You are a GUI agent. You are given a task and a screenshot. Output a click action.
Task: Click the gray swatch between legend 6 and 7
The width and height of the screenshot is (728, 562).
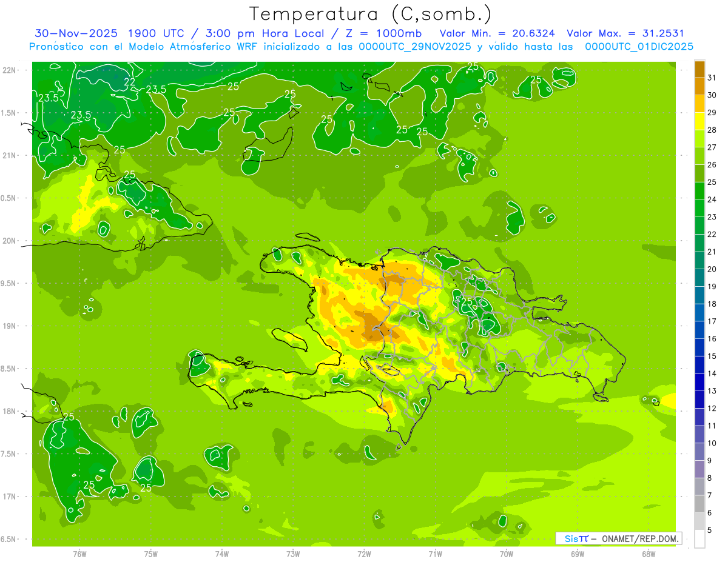699,504
